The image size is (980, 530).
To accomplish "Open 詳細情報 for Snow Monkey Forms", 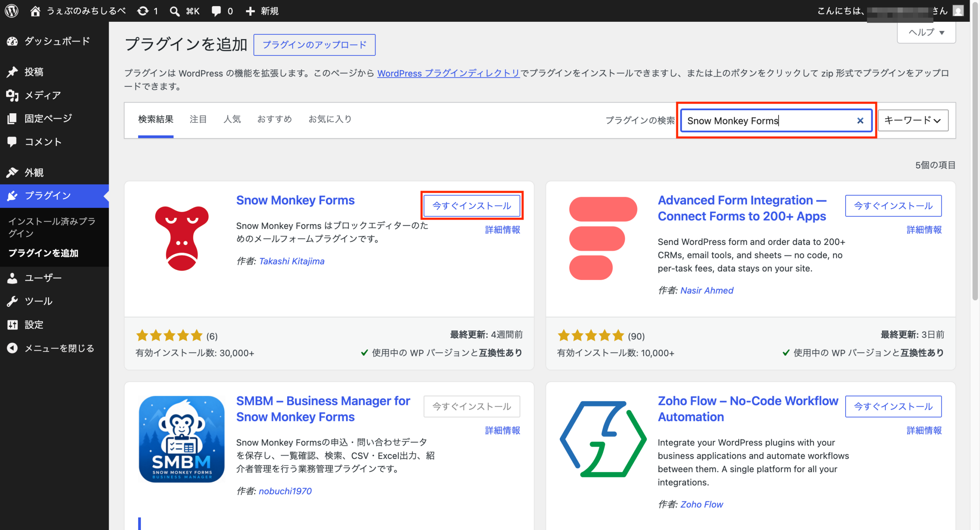I will tap(502, 230).
